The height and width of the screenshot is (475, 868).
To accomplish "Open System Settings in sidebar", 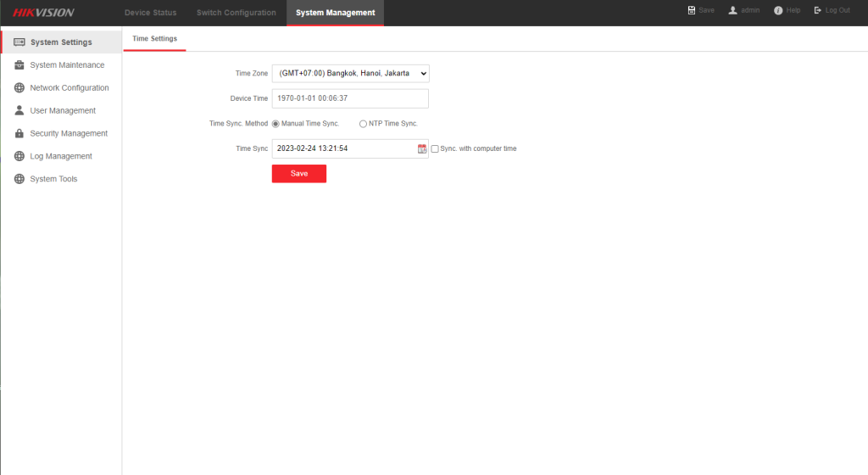I will coord(61,42).
